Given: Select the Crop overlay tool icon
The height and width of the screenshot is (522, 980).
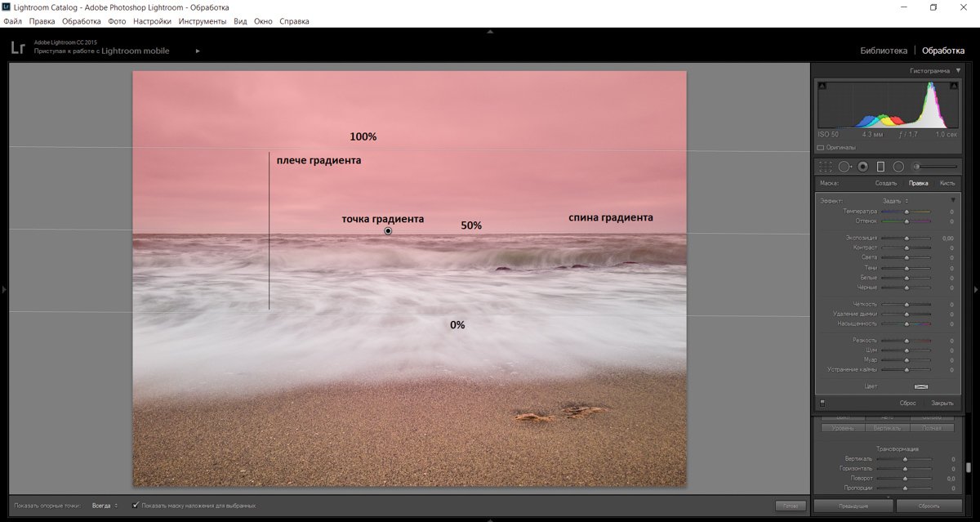Looking at the screenshot, I should point(826,167).
